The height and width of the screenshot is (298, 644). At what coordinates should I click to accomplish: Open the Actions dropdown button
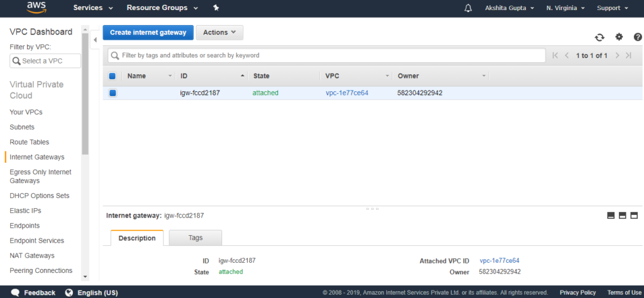(x=219, y=33)
